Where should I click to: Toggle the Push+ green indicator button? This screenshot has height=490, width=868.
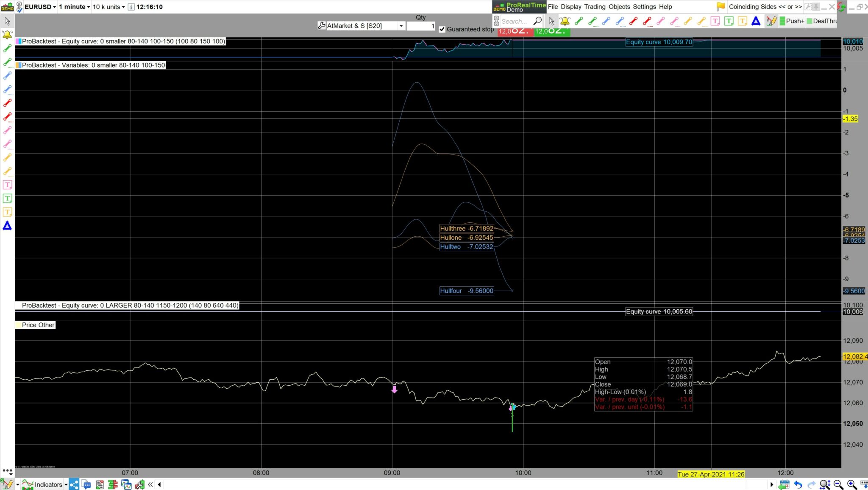(792, 21)
